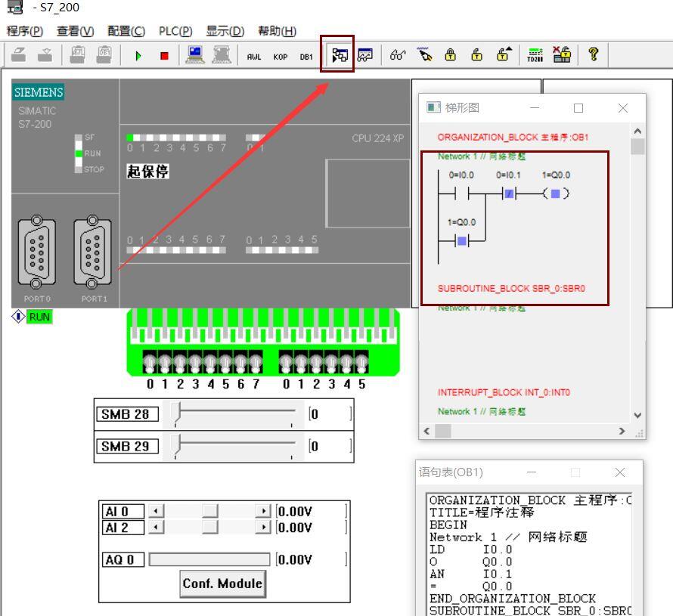Viewport: 673px width, 616px height.
Task: Open the TD200 display icon
Action: pyautogui.click(x=535, y=55)
